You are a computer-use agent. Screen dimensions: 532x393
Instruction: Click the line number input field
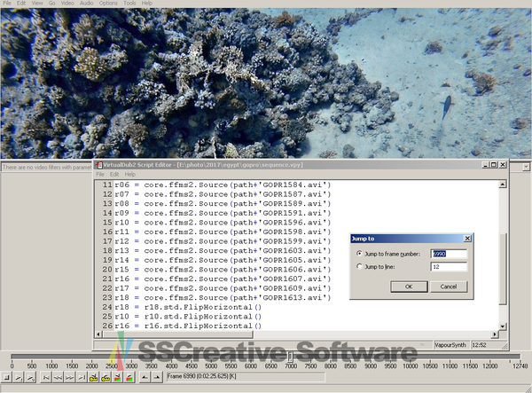coord(447,266)
